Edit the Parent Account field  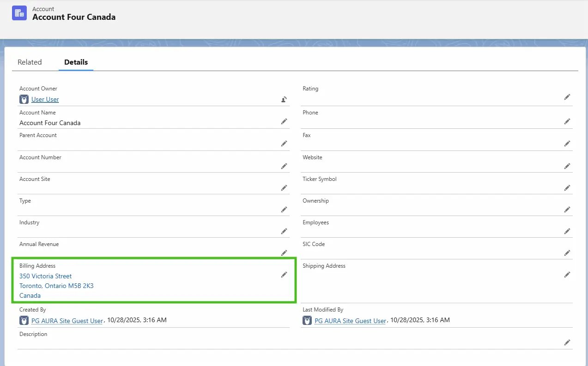tap(284, 144)
